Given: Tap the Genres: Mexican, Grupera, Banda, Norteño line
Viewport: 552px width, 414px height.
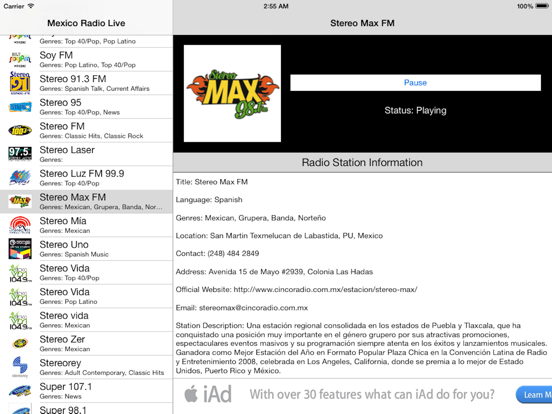Looking at the screenshot, I should tap(251, 218).
